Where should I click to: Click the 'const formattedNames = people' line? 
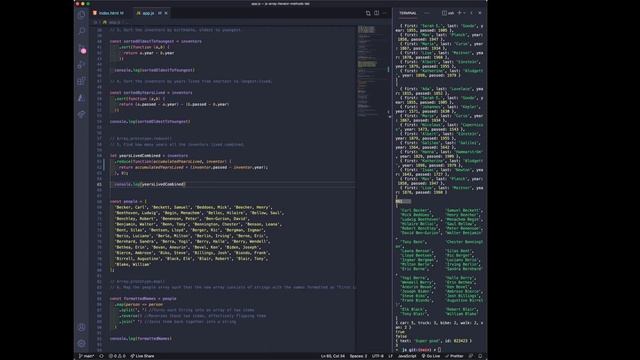click(x=143, y=299)
